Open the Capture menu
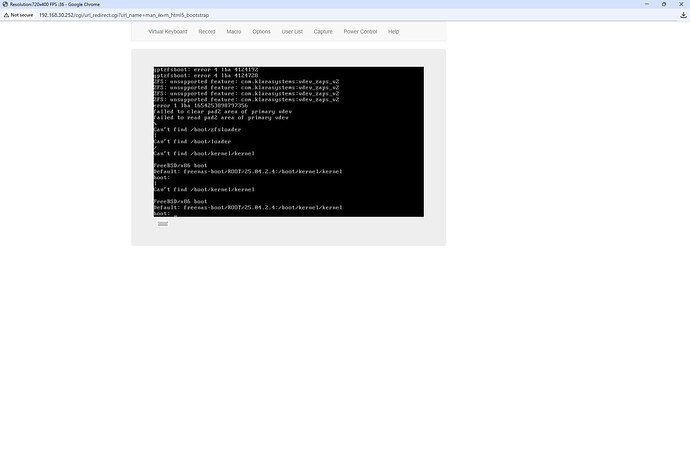Viewport: 690px width, 450px height. 323,32
